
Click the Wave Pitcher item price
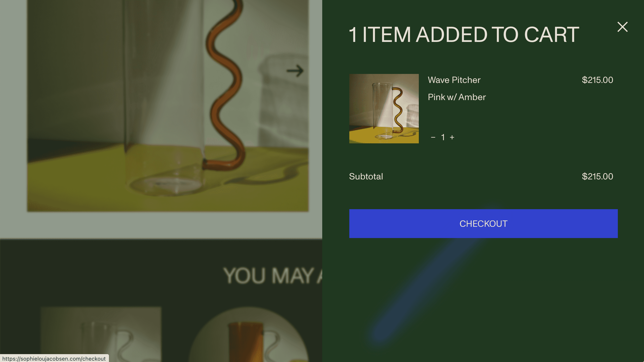597,80
